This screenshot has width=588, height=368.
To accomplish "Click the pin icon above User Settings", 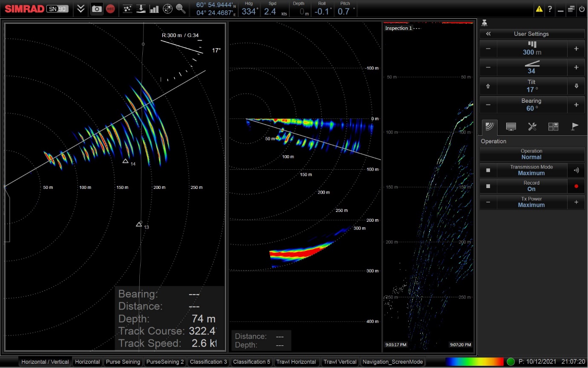I will click(x=484, y=23).
